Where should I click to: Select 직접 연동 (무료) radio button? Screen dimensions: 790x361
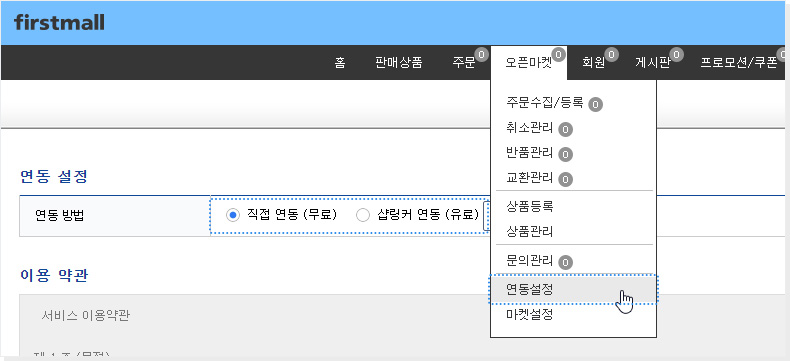tap(232, 215)
